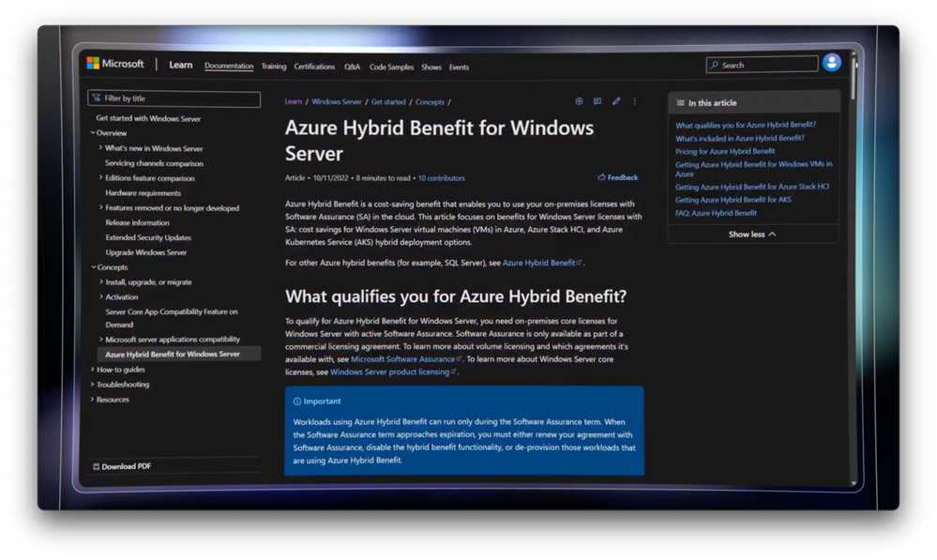This screenshot has height=560, width=937.
Task: Open Upgrade Windows Server page
Action: [x=145, y=252]
